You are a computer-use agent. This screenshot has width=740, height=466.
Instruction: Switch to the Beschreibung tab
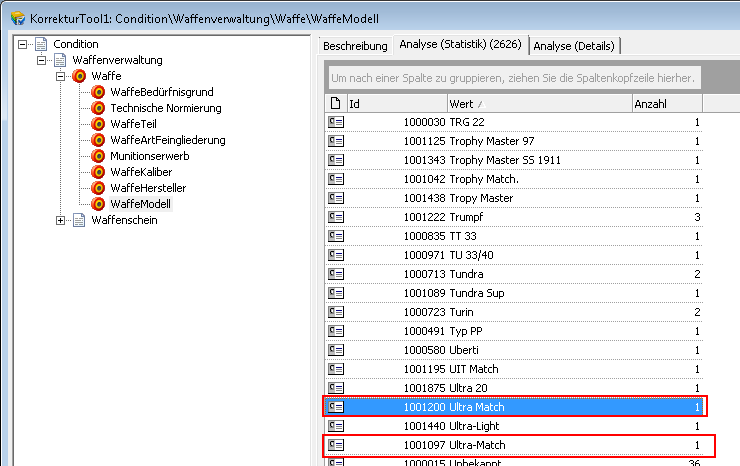tap(355, 45)
